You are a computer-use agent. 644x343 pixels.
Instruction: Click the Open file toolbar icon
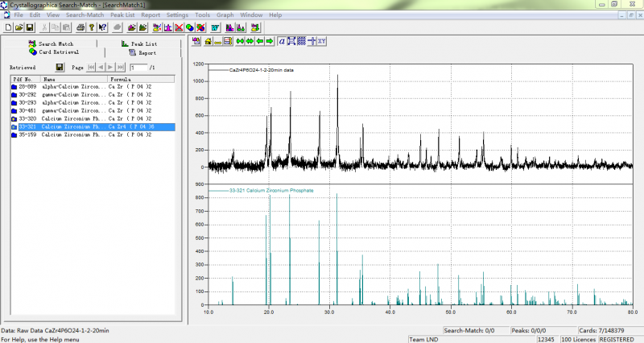coord(19,27)
